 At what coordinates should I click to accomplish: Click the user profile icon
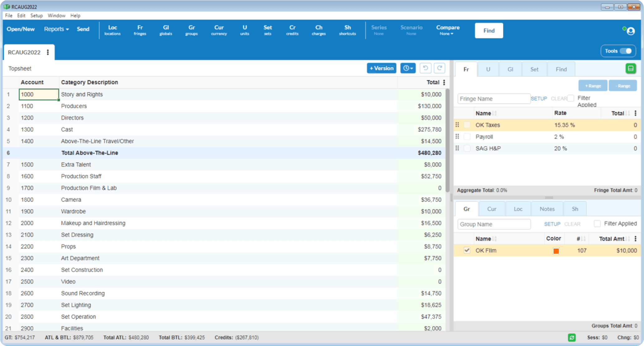coord(631,31)
